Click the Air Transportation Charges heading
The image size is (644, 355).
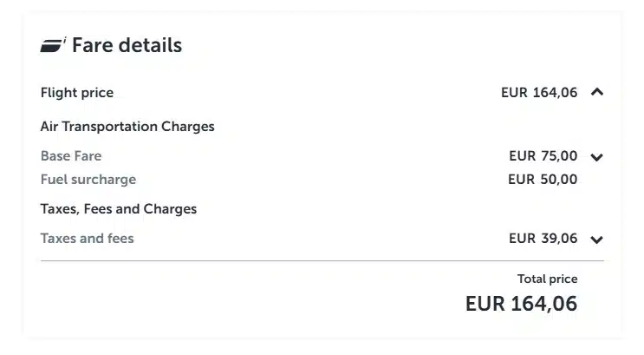coord(127,127)
